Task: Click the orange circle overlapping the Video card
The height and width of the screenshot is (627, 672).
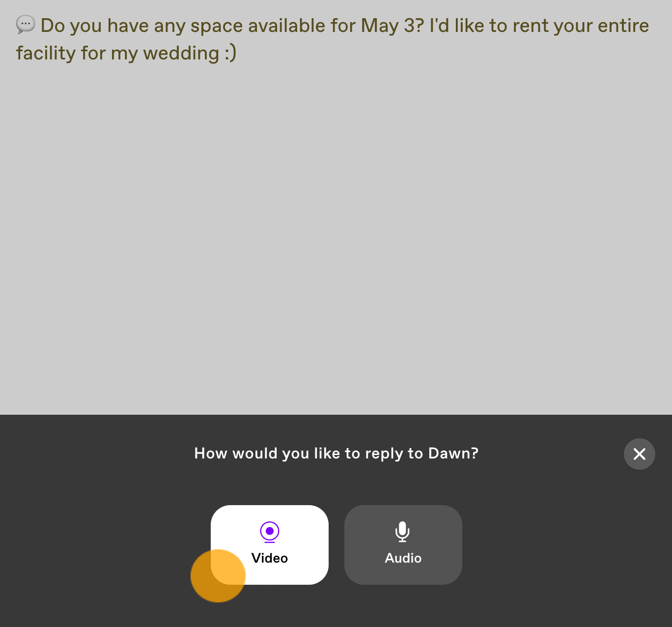Action: coord(218,576)
